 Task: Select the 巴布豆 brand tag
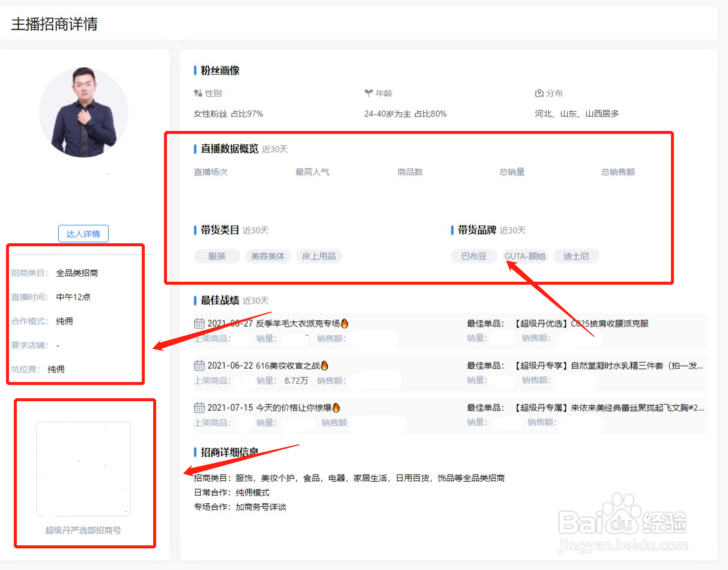click(x=474, y=256)
